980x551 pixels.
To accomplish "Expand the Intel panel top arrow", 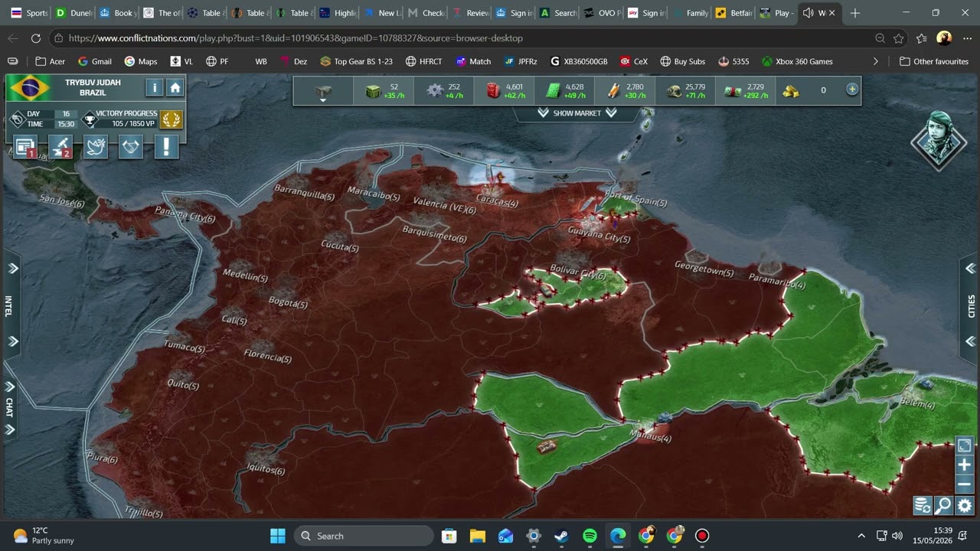I will tap(12, 269).
